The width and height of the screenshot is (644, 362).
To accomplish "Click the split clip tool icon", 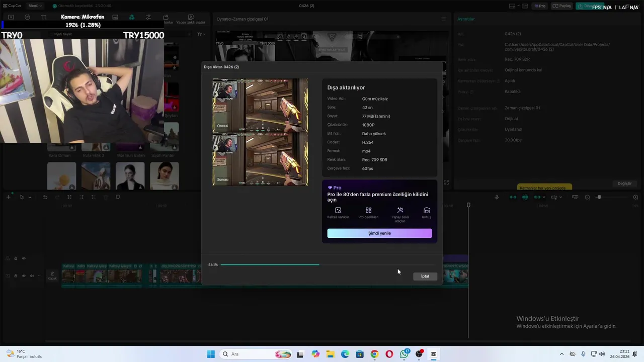I will tap(69, 197).
